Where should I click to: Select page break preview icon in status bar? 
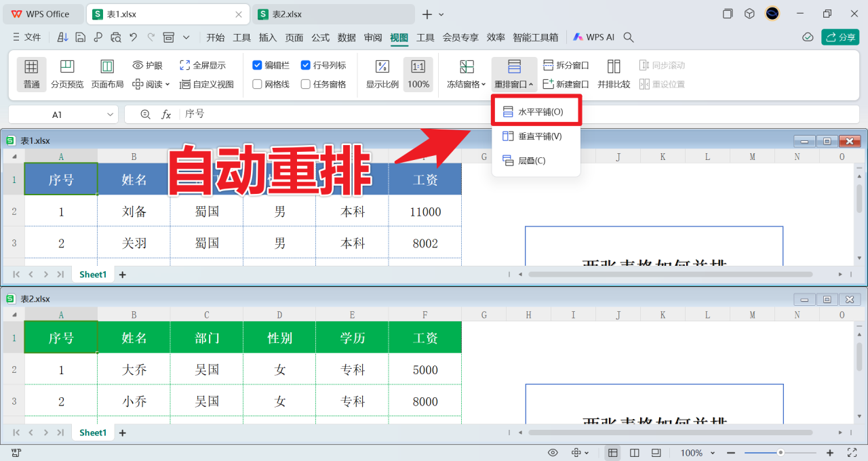(x=656, y=453)
